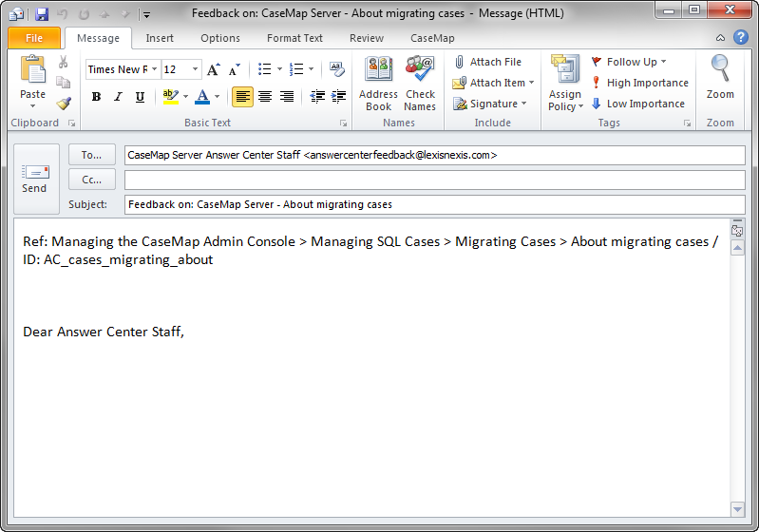The image size is (759, 532).
Task: Apply red font color
Action: pyautogui.click(x=202, y=97)
